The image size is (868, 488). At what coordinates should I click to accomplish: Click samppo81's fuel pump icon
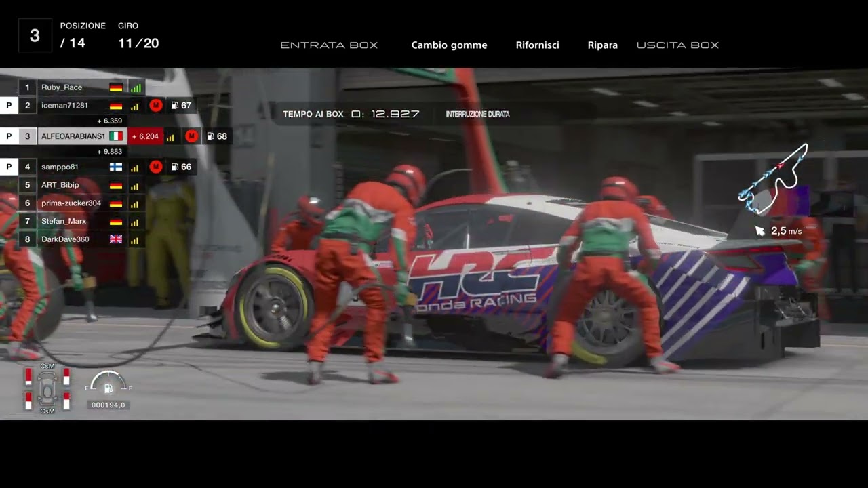pos(174,167)
